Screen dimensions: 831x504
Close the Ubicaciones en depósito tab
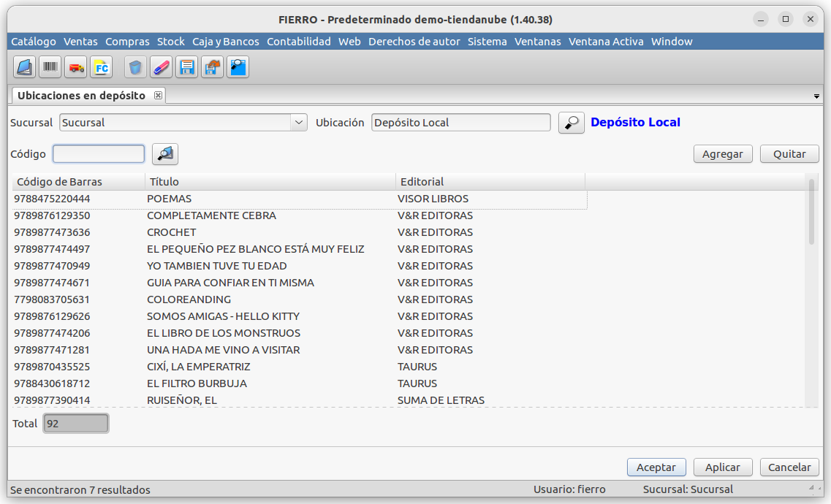[158, 95]
